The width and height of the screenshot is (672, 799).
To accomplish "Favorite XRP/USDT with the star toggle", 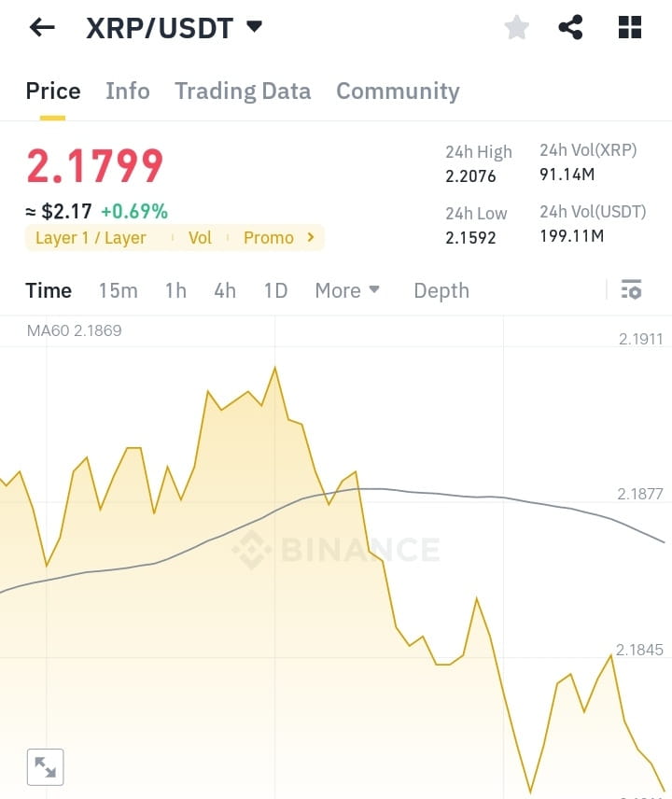I will [516, 27].
